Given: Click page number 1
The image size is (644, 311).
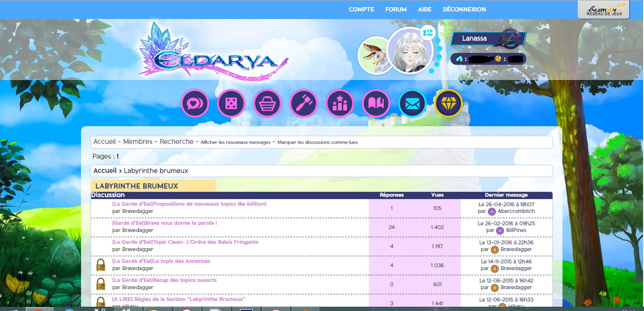Looking at the screenshot, I should coord(117,156).
